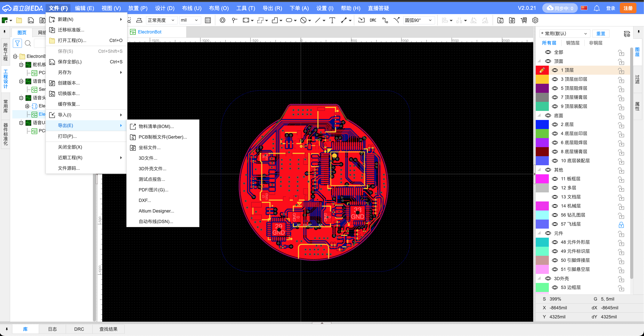
Task: Click the filter funnel icon in project panel
Action: [17, 43]
